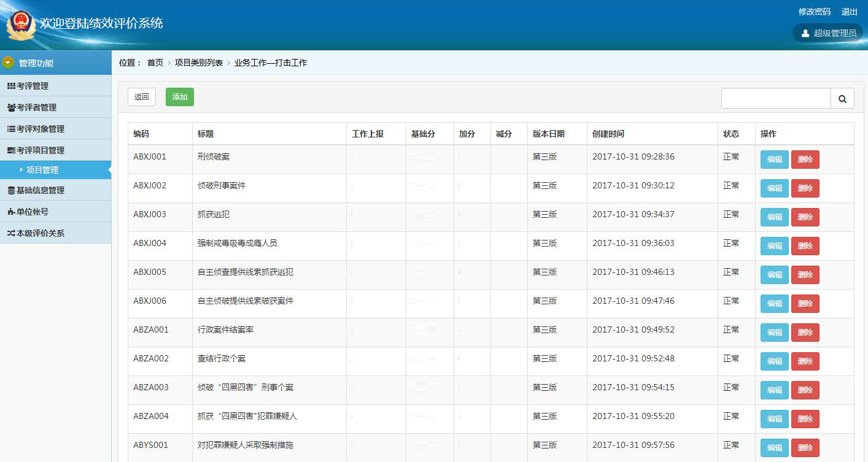Navigate to 首页 via the breadcrumb
This screenshot has width=868, height=462.
(x=155, y=62)
